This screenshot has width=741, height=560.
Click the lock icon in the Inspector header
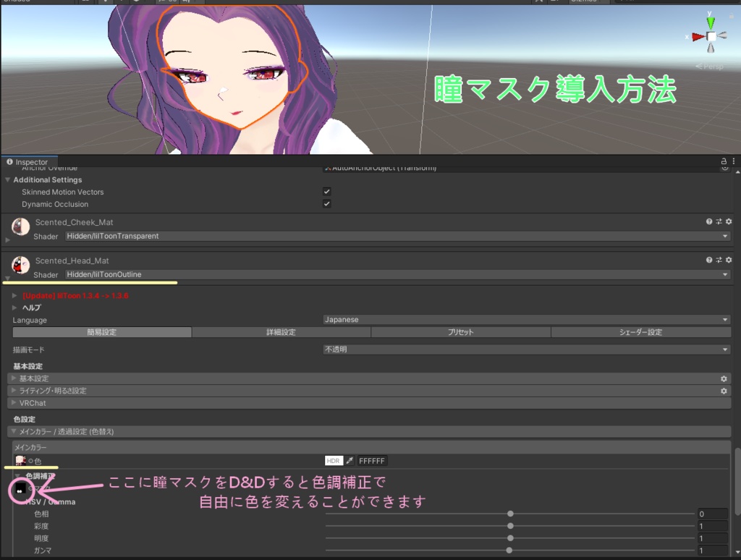(x=725, y=161)
